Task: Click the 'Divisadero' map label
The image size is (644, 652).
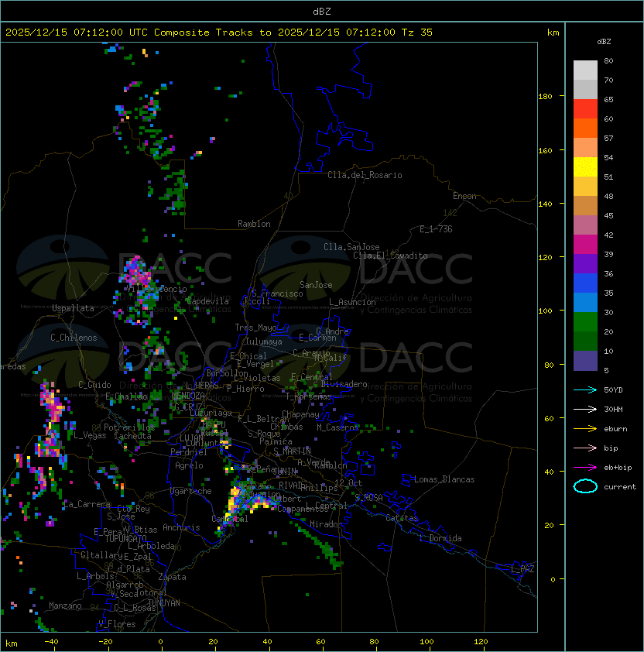Action: tap(344, 384)
